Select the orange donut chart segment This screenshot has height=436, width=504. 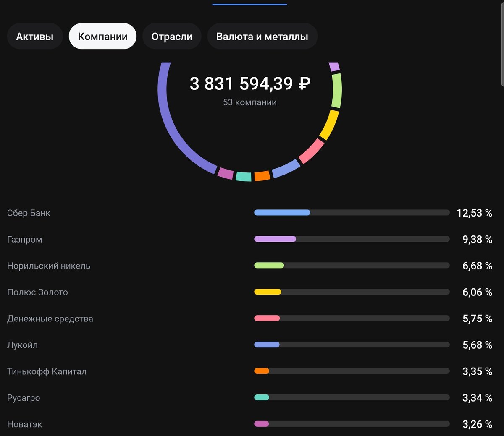262,176
